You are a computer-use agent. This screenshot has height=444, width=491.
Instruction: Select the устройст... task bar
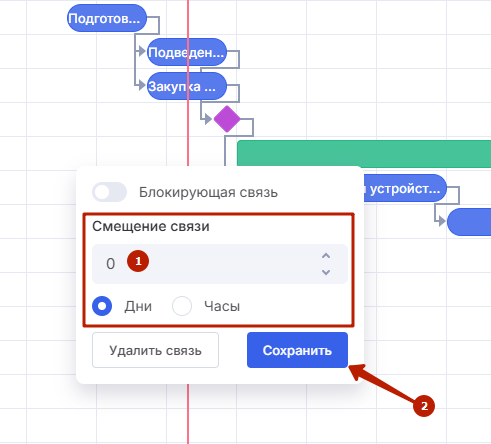click(x=405, y=188)
